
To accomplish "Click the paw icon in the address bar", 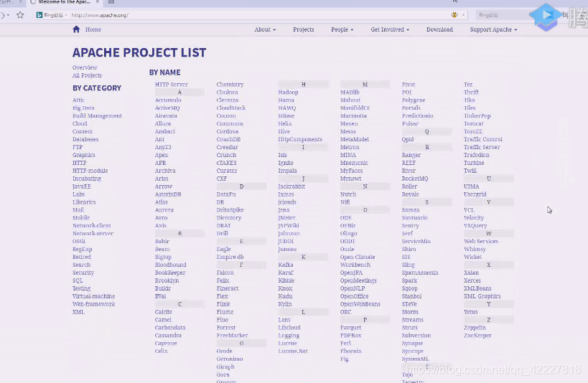I will pos(454,15).
